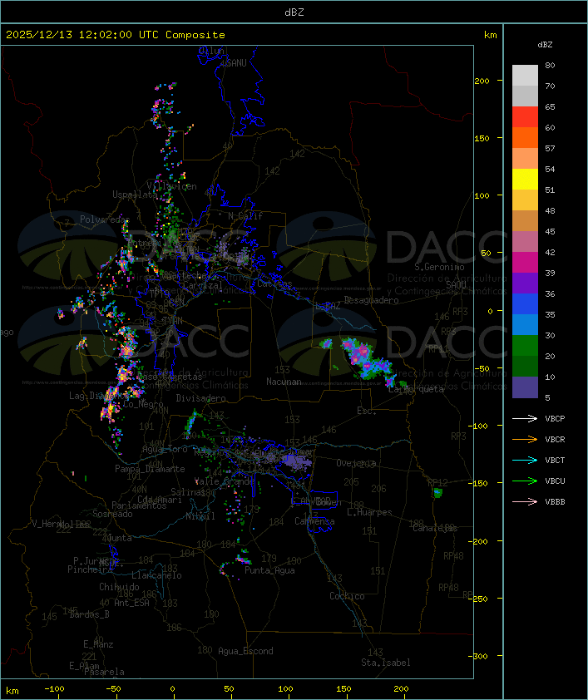
Task: Pick the purple 36-39 dBZ legend swatch
Action: coord(525,283)
